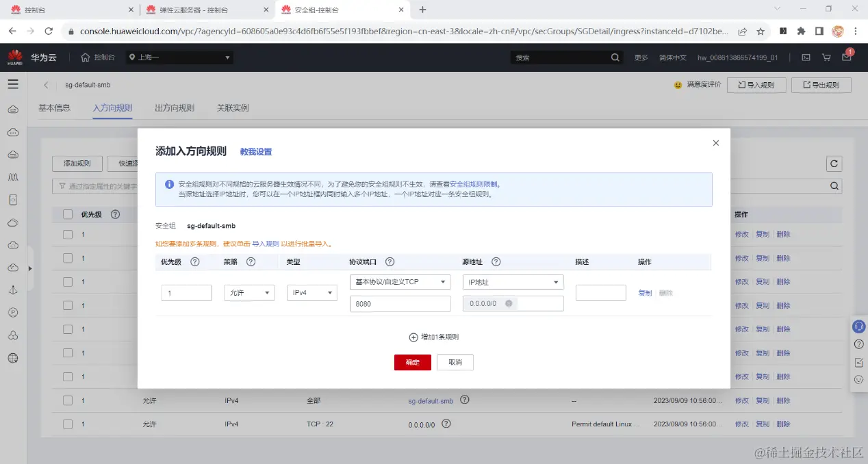Open customer service headset floating icon
Image resolution: width=868 pixels, height=464 pixels.
[x=858, y=326]
